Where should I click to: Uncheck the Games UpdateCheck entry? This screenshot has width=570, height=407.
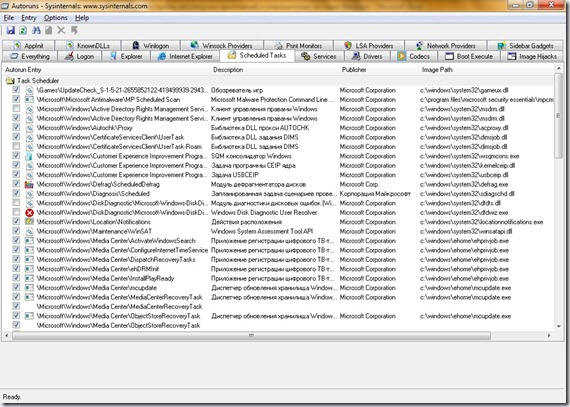(x=16, y=89)
